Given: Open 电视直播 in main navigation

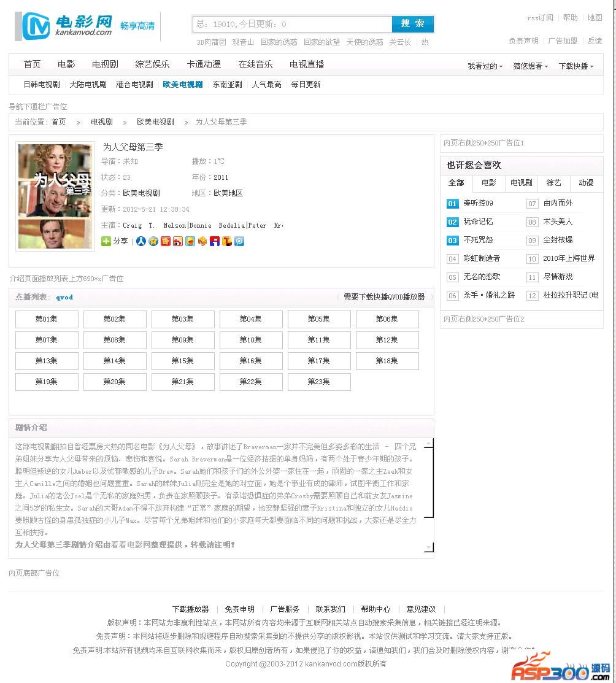Looking at the screenshot, I should [x=307, y=64].
